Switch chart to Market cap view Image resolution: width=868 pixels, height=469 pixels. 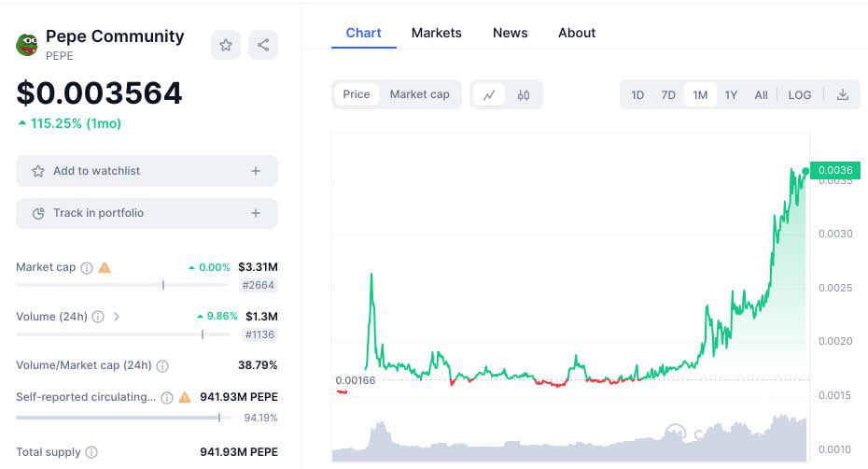pyautogui.click(x=419, y=94)
